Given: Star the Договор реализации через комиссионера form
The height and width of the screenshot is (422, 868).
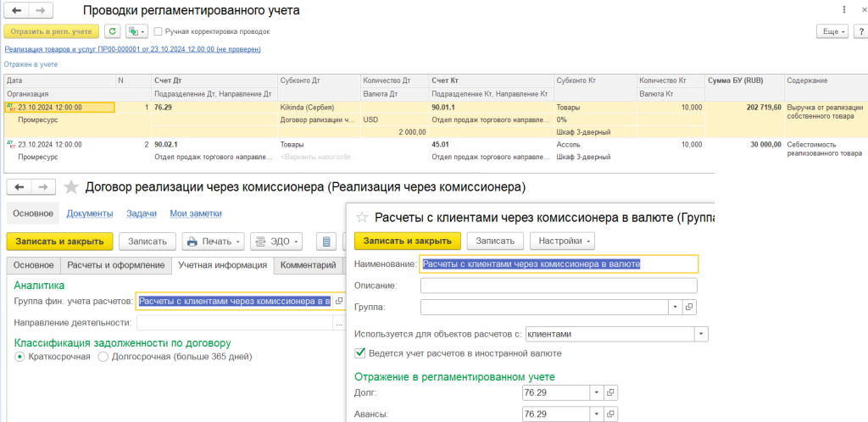Looking at the screenshot, I should click(71, 186).
